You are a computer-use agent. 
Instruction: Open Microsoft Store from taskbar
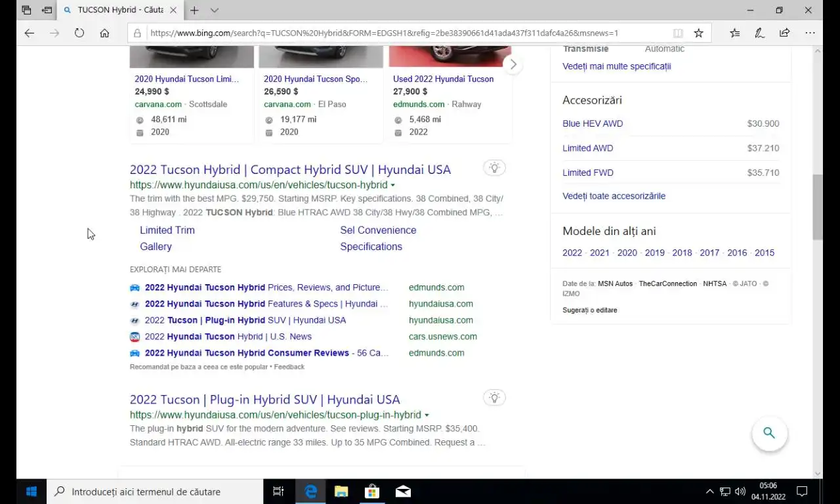[372, 492]
